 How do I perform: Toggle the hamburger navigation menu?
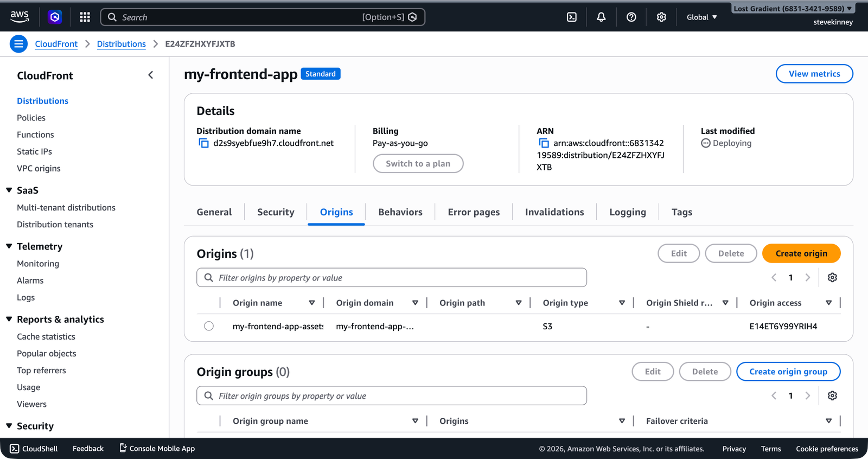tap(18, 44)
